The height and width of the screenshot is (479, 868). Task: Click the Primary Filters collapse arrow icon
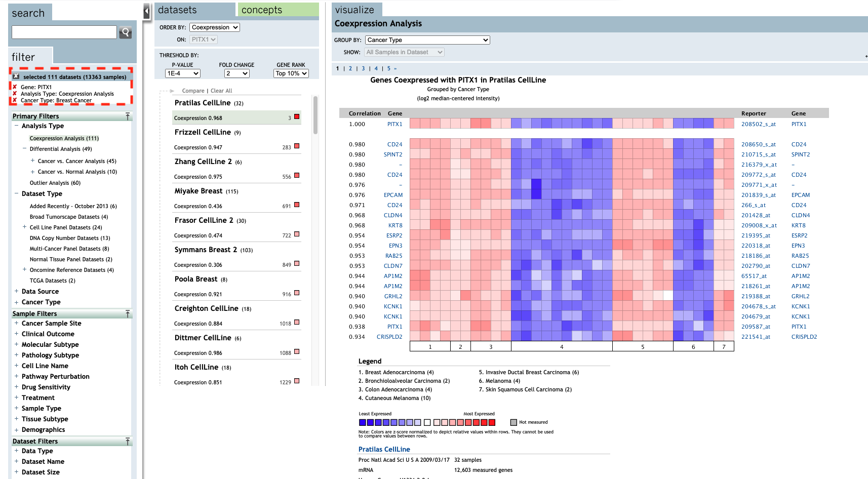pyautogui.click(x=128, y=116)
